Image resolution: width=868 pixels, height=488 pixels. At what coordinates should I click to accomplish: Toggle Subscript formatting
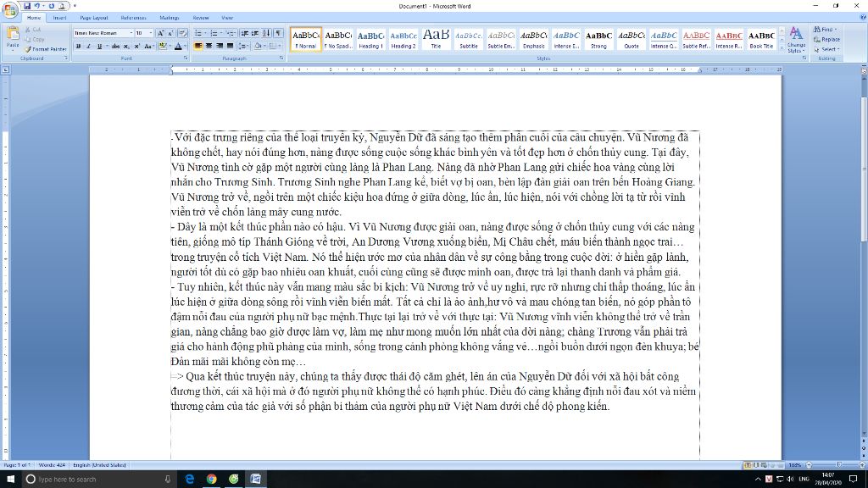click(126, 47)
